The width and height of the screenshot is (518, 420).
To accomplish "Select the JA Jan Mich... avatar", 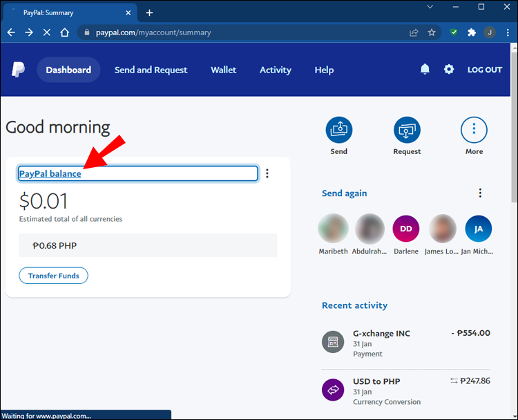I will (x=479, y=229).
